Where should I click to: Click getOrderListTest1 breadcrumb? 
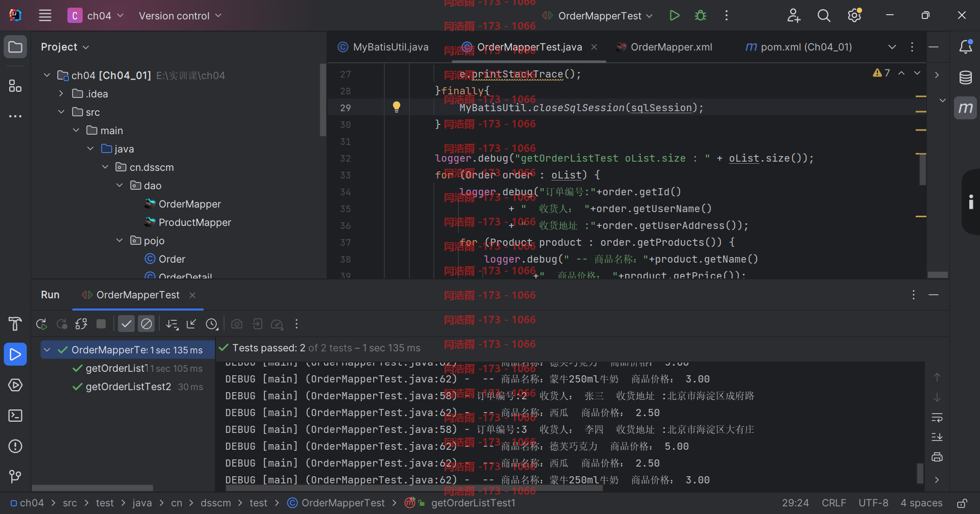(473, 503)
